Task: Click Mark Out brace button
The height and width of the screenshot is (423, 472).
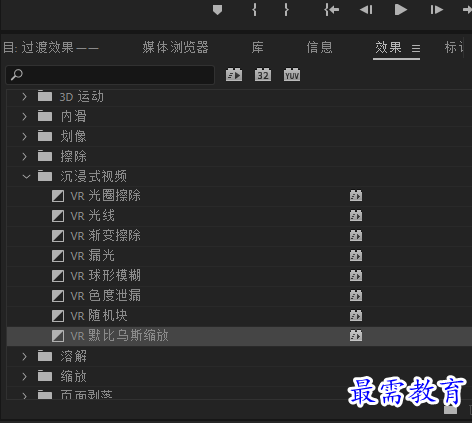Action: [x=286, y=10]
